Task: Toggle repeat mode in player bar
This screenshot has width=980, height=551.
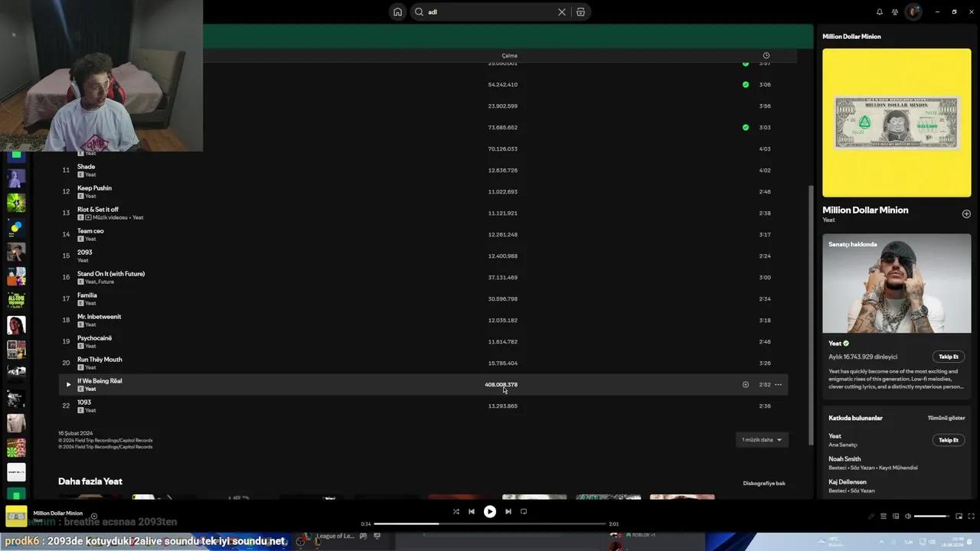Action: click(524, 512)
